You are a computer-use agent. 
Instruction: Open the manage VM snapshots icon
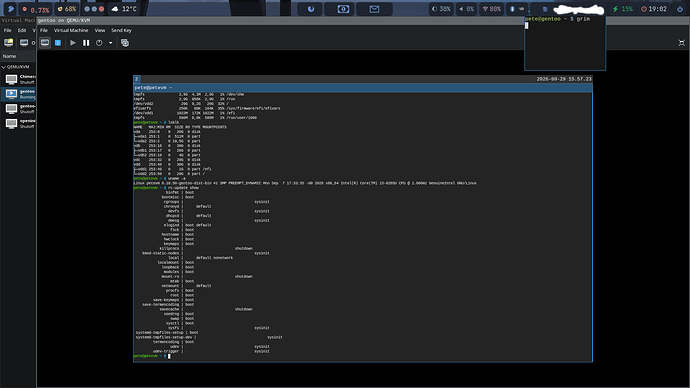click(125, 43)
